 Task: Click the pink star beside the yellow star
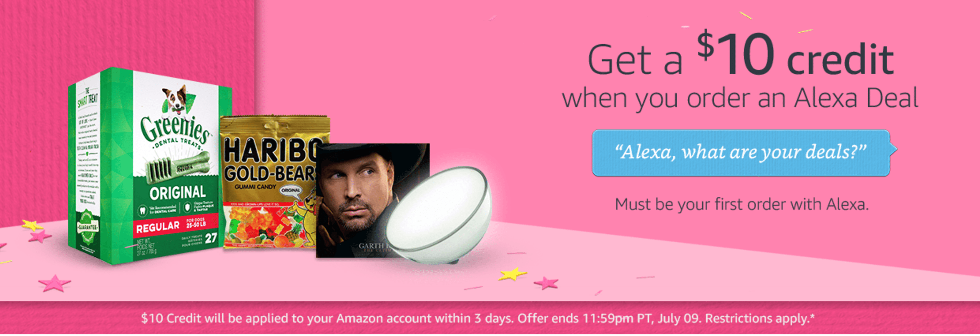coord(546,283)
